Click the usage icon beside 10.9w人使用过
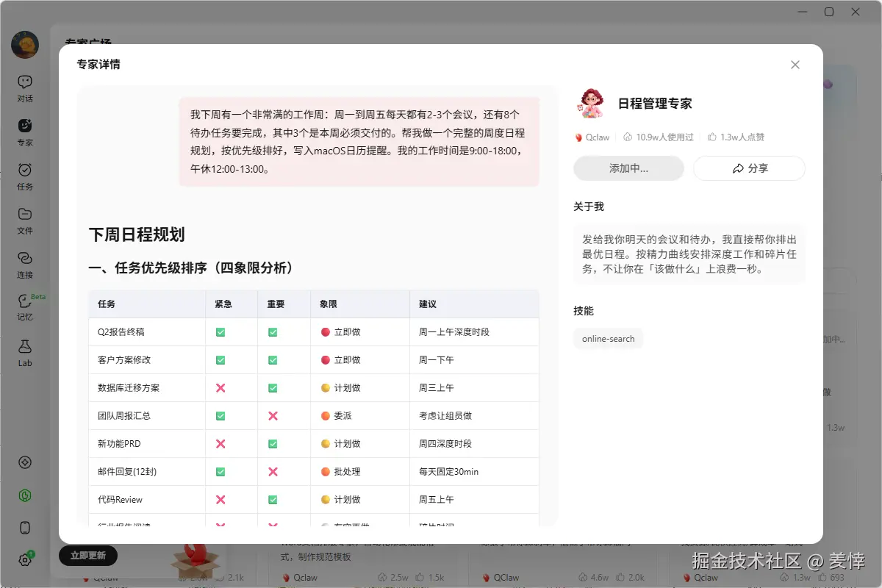 pos(628,137)
